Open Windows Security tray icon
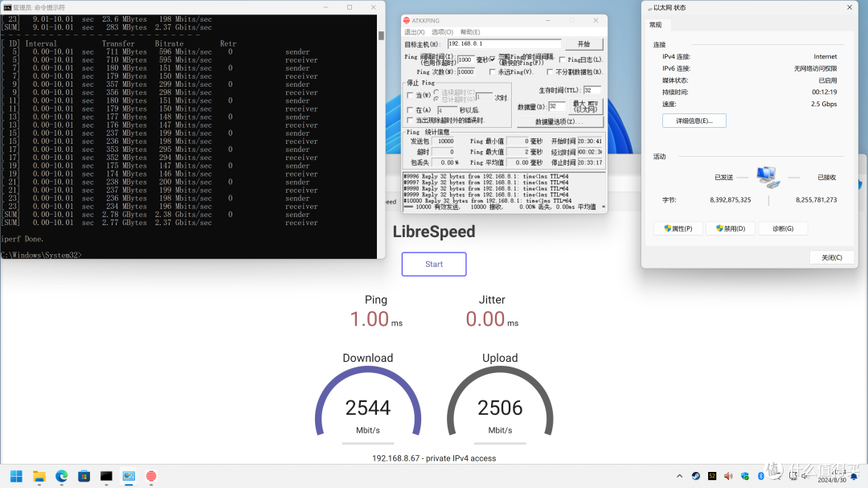This screenshot has width=868, height=488. pyautogui.click(x=744, y=477)
